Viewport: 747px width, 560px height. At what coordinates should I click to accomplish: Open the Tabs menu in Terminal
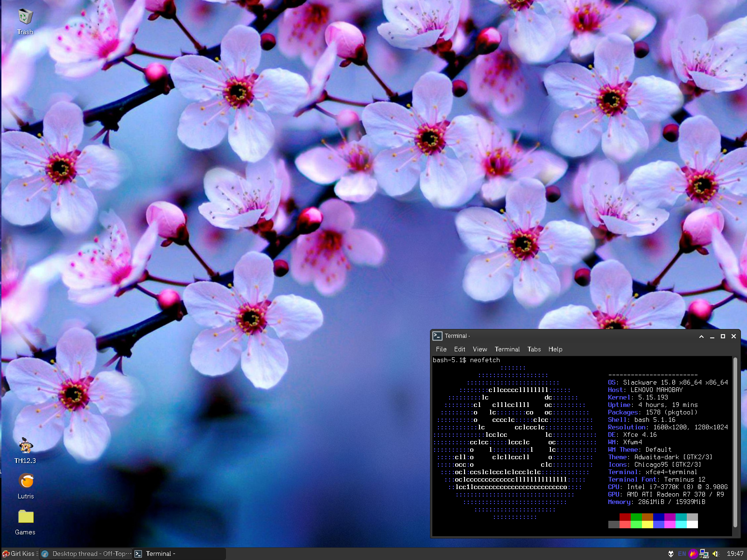(534, 349)
